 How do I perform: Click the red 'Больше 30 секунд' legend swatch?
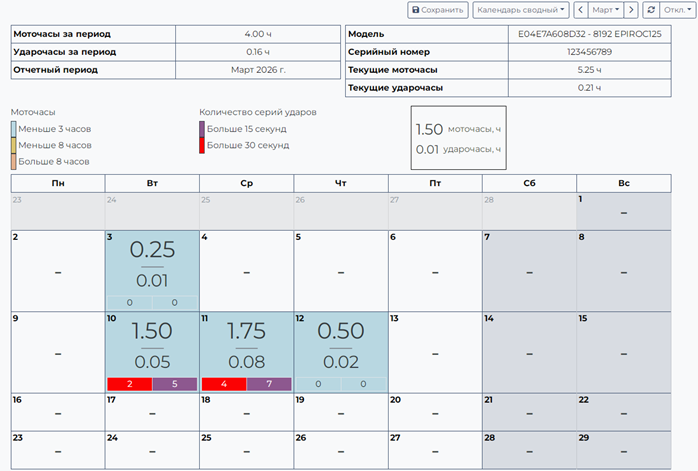202,145
